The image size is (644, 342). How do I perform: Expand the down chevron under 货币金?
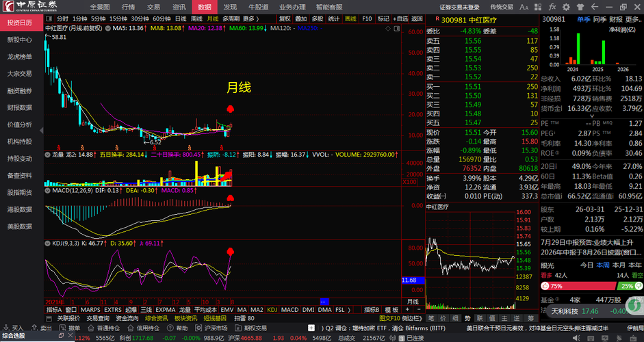point(592,116)
